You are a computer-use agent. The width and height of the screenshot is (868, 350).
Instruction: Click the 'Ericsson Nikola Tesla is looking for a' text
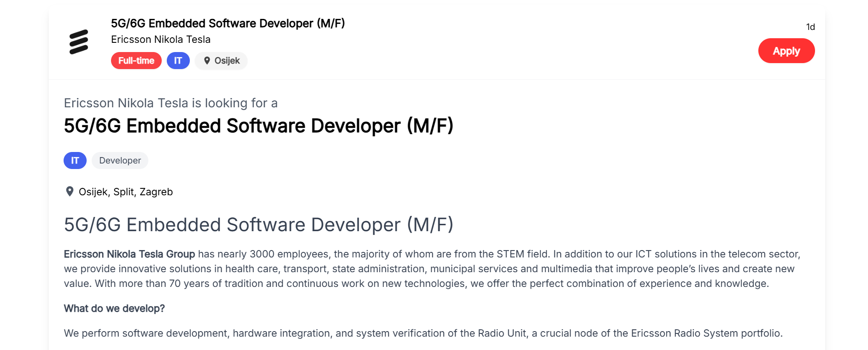170,103
